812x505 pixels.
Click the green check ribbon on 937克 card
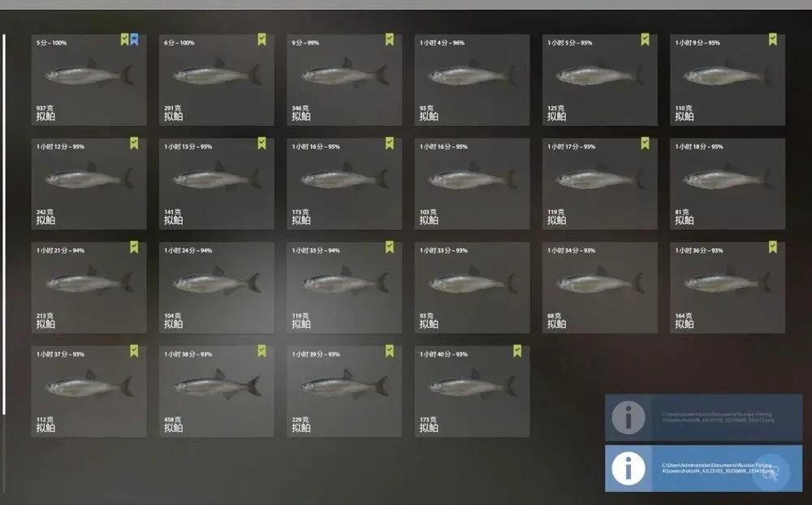[x=125, y=39]
